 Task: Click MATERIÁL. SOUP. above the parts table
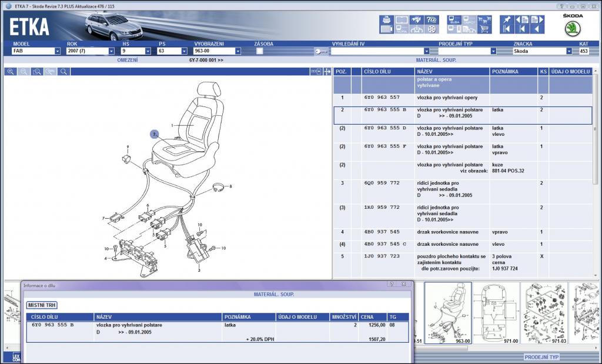436,61
